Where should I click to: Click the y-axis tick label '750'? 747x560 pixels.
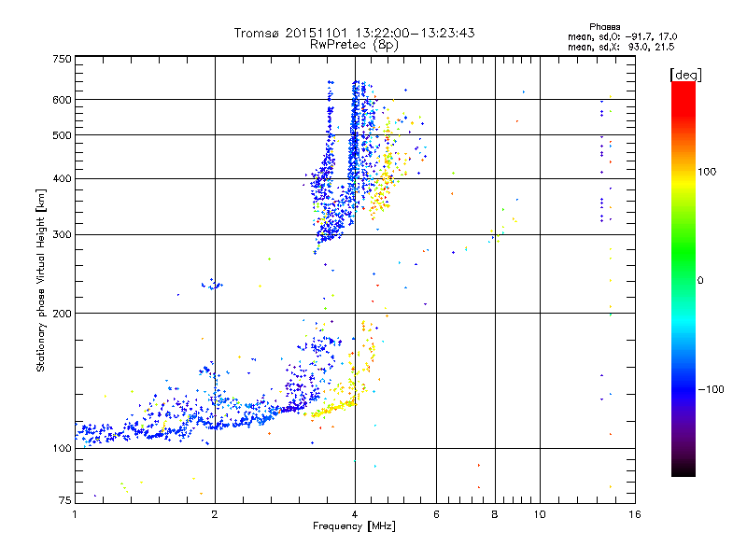pos(62,59)
